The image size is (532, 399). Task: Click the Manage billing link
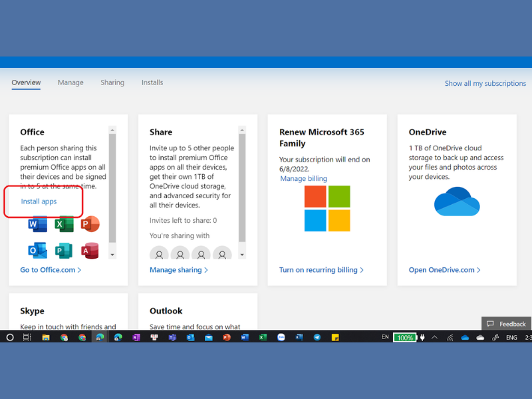tap(304, 178)
